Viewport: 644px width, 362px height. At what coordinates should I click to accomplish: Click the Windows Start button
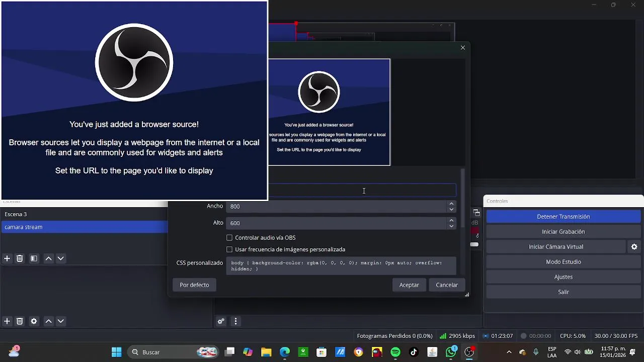coord(116,352)
